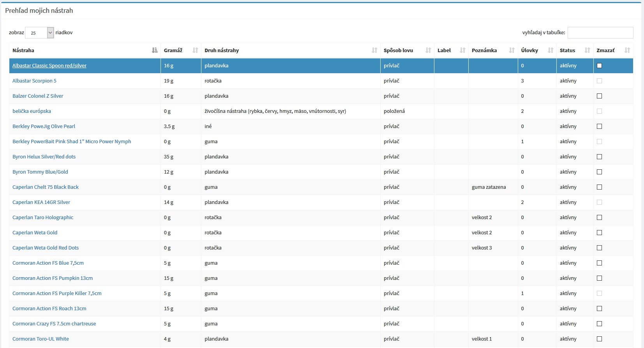Click 'Prehľad mojich nástrah' page heading
The height and width of the screenshot is (348, 644).
point(39,11)
